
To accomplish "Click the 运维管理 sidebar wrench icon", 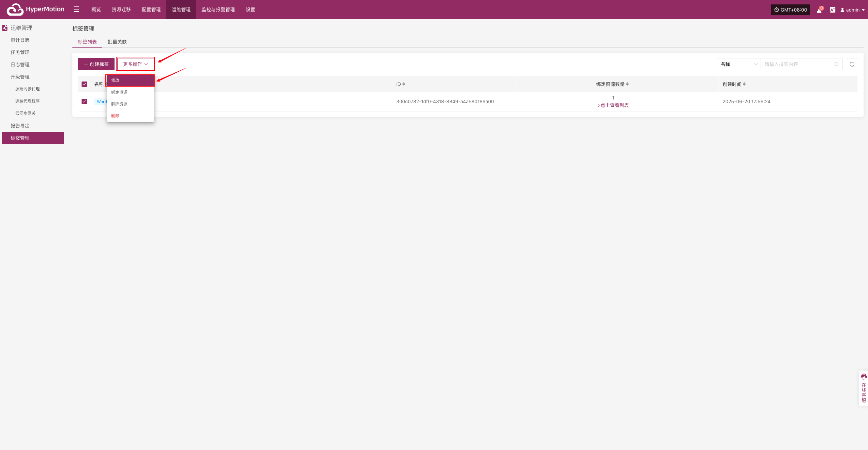I will tap(5, 28).
